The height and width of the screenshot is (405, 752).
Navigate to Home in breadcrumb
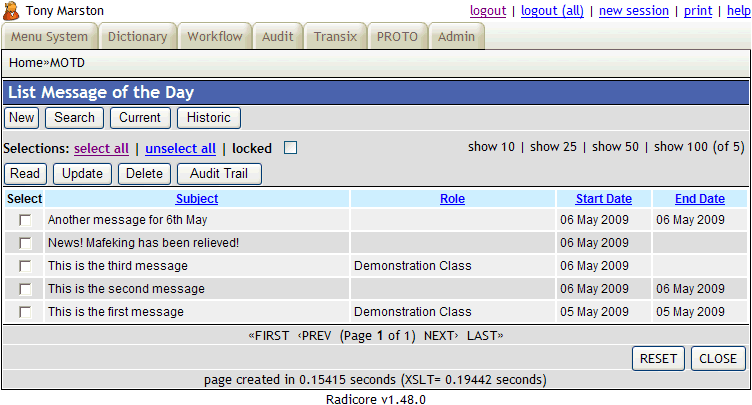pos(25,63)
